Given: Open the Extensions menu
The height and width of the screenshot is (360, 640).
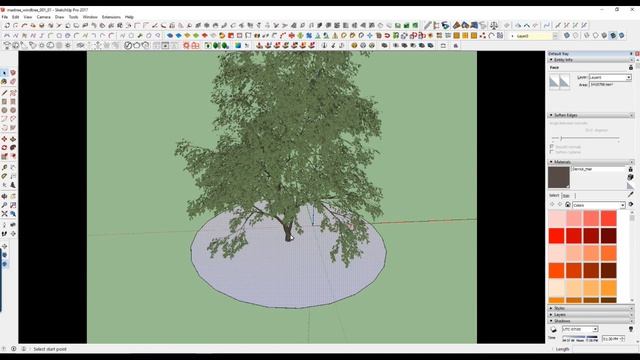Looking at the screenshot, I should (111, 17).
